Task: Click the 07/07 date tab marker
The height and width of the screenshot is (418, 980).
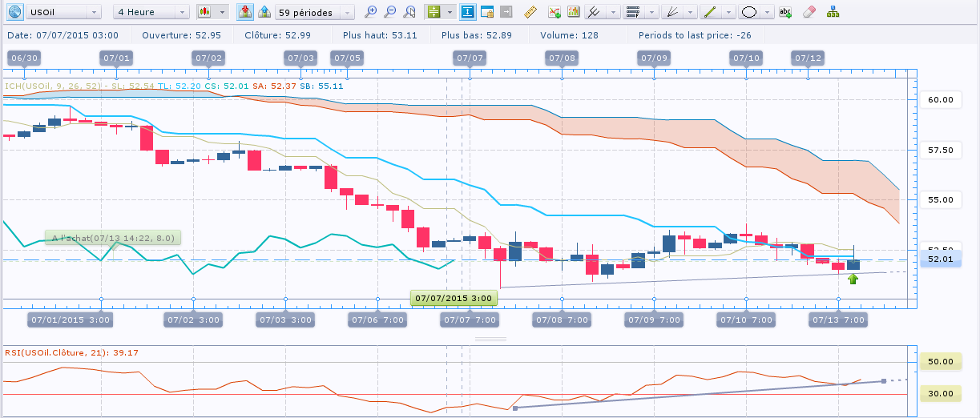Action: point(469,58)
